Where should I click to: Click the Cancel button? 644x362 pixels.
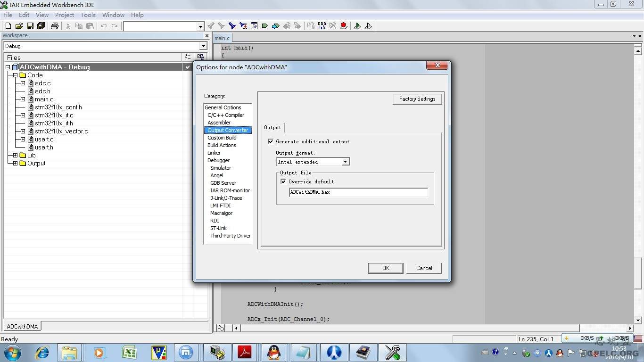tap(424, 268)
